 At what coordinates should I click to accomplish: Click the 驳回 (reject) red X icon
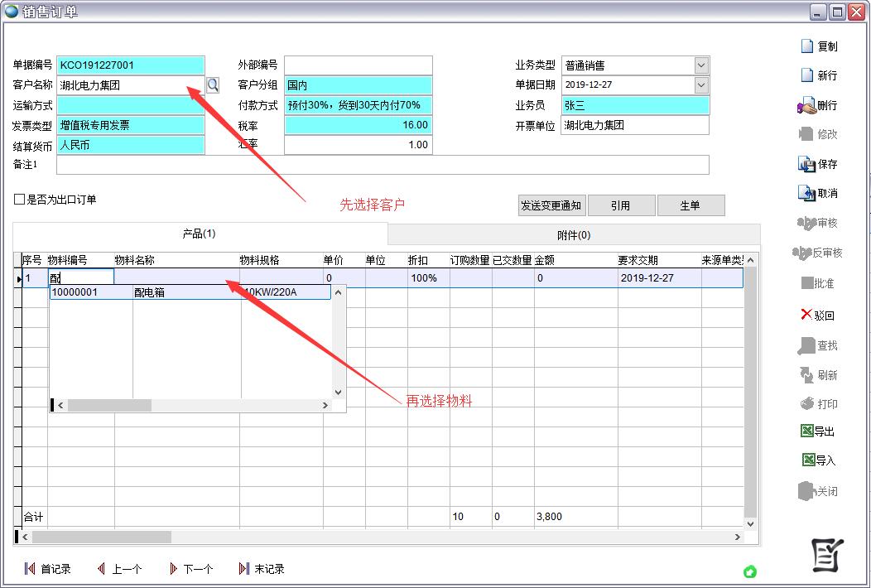pos(806,315)
